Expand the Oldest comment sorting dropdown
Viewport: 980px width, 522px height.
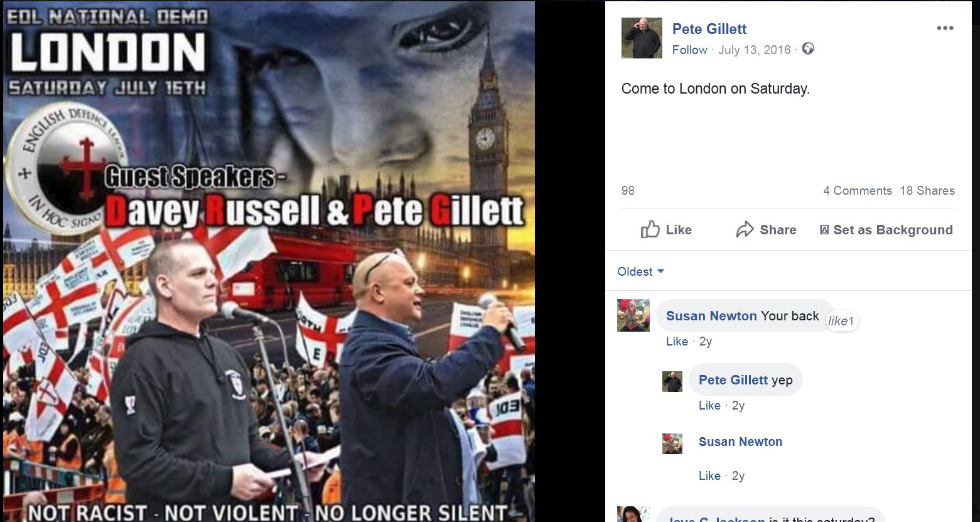point(641,271)
